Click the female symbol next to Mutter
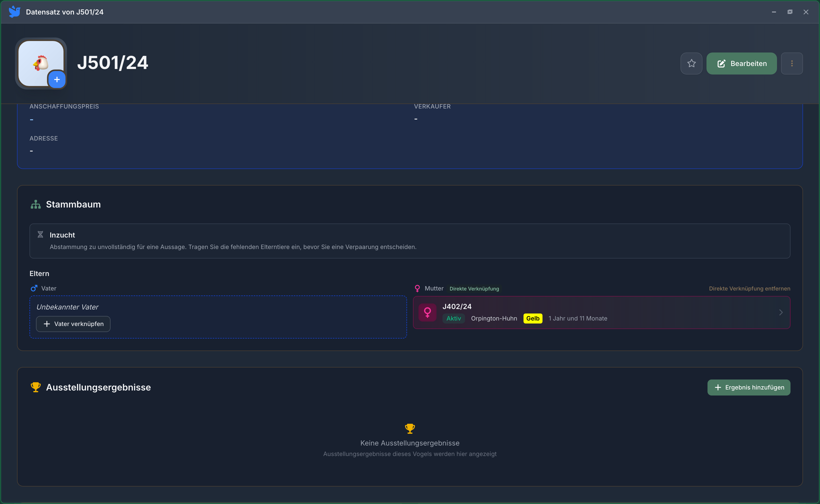This screenshot has height=504, width=820. point(417,288)
